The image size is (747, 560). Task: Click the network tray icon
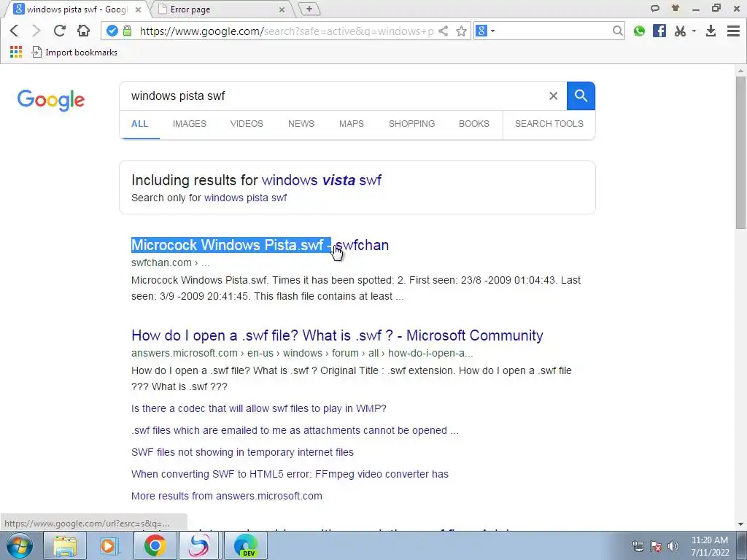point(638,546)
